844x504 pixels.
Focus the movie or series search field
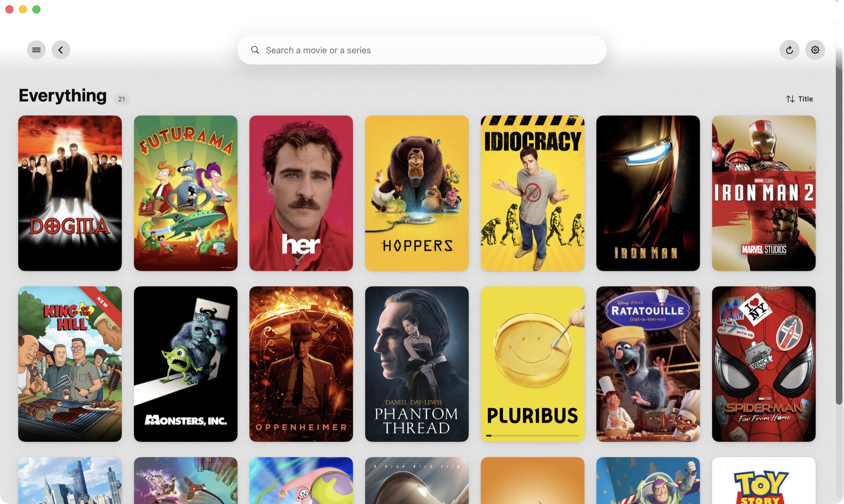(x=422, y=50)
